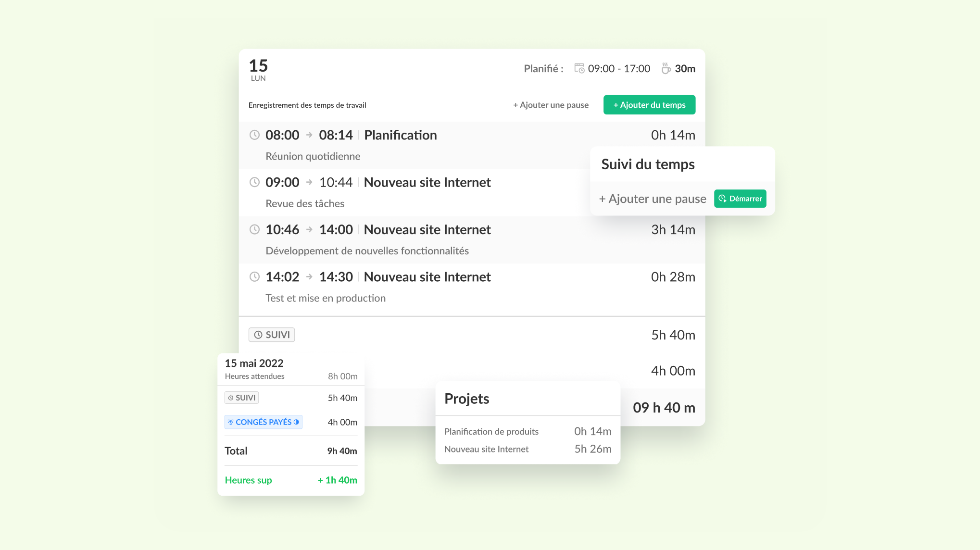Click the clock icon next to 09:00 entry
Image resolution: width=980 pixels, height=550 pixels.
coord(254,182)
